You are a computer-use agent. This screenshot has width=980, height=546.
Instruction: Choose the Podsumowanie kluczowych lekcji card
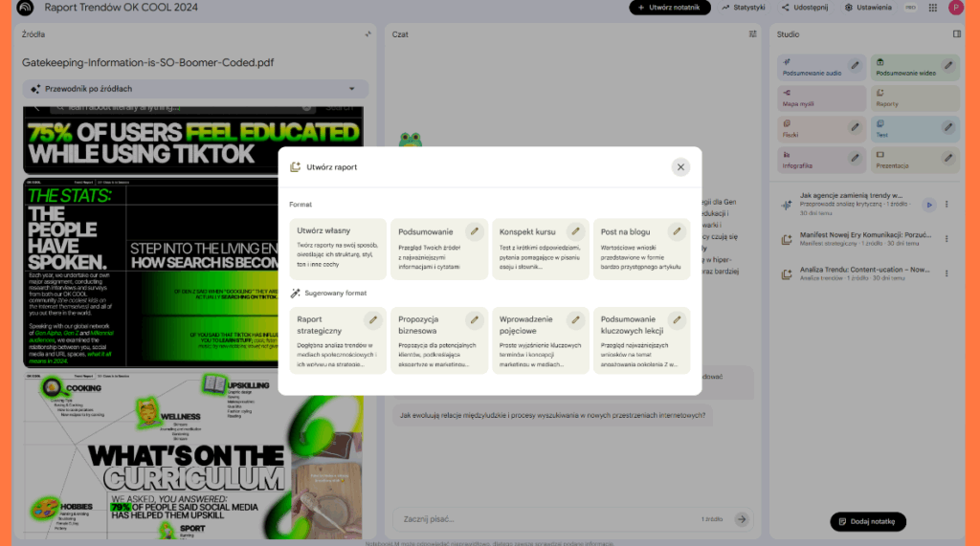point(632,341)
